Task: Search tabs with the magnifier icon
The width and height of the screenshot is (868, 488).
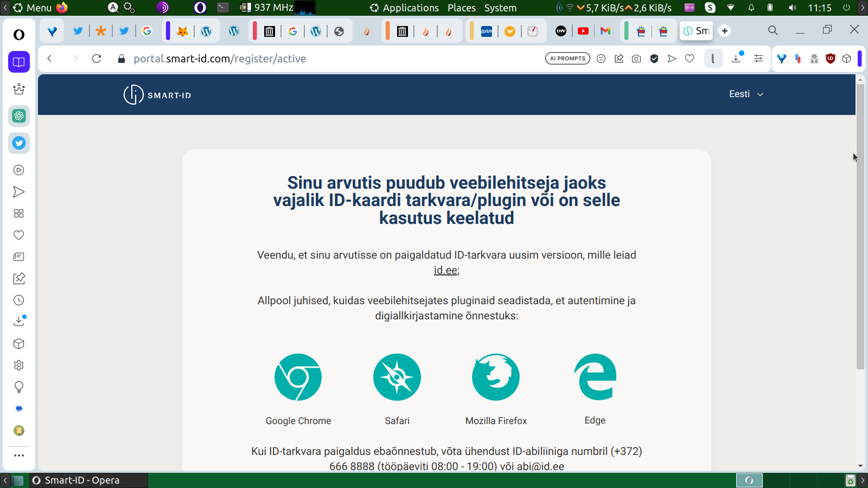Action: 773,31
